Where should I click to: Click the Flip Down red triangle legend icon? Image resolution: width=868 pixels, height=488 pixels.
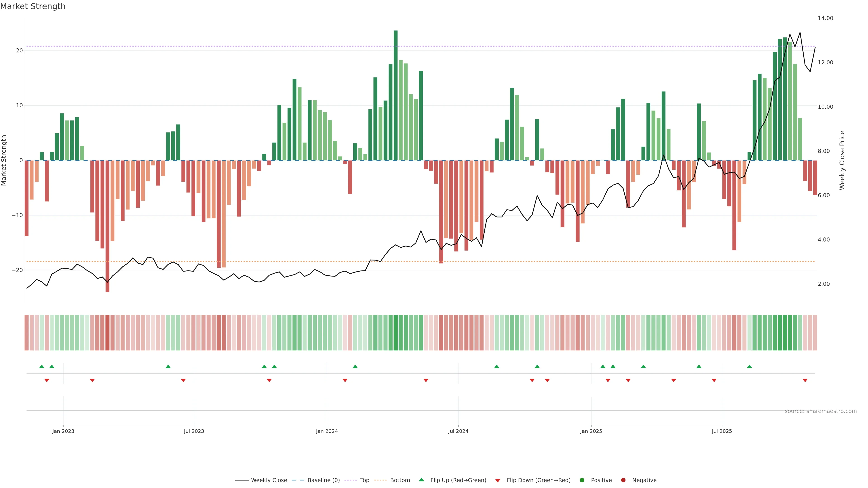[498, 481]
